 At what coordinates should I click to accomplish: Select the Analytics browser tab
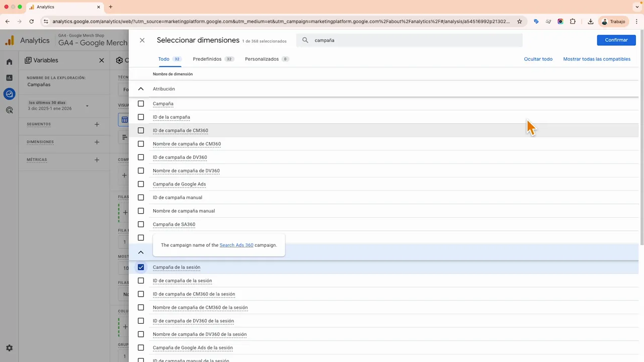tap(64, 7)
